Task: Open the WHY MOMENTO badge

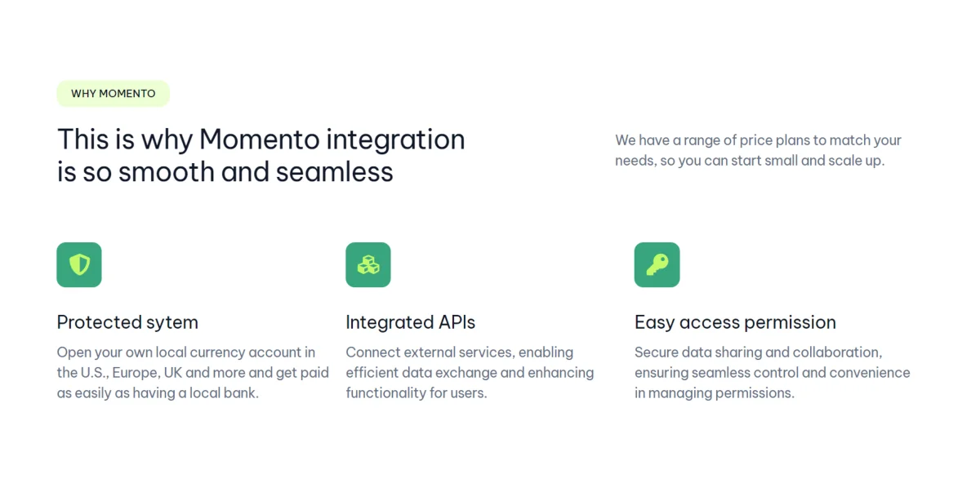Action: pos(113,93)
